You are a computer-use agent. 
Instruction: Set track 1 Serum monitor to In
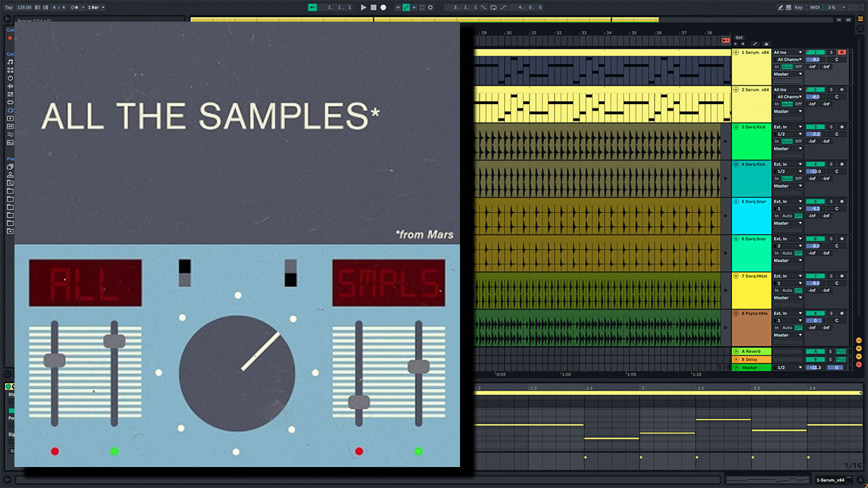777,67
